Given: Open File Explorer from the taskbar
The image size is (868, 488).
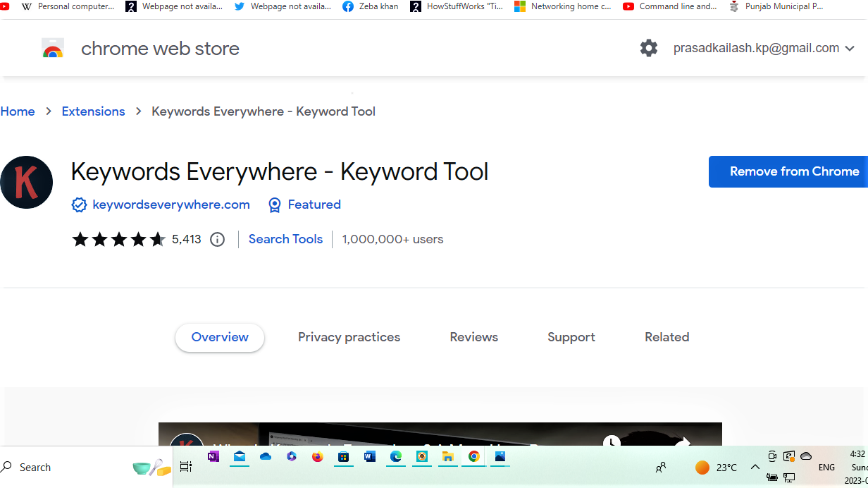Looking at the screenshot, I should pyautogui.click(x=448, y=457).
